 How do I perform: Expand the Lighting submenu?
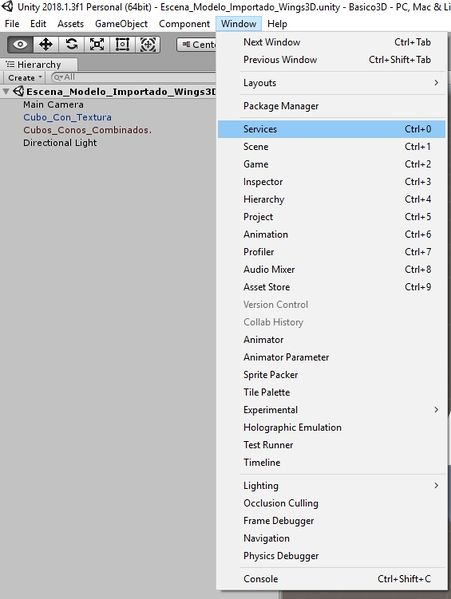coord(331,486)
